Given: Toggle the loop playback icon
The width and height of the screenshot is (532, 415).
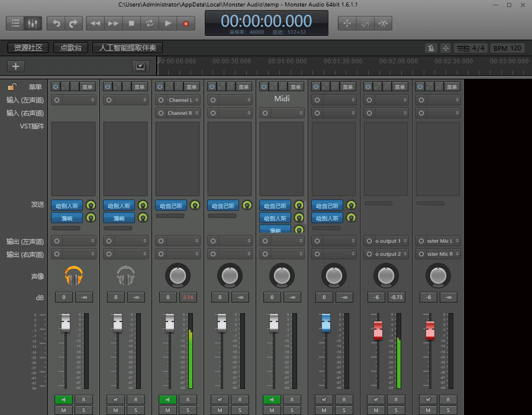Looking at the screenshot, I should tap(150, 24).
